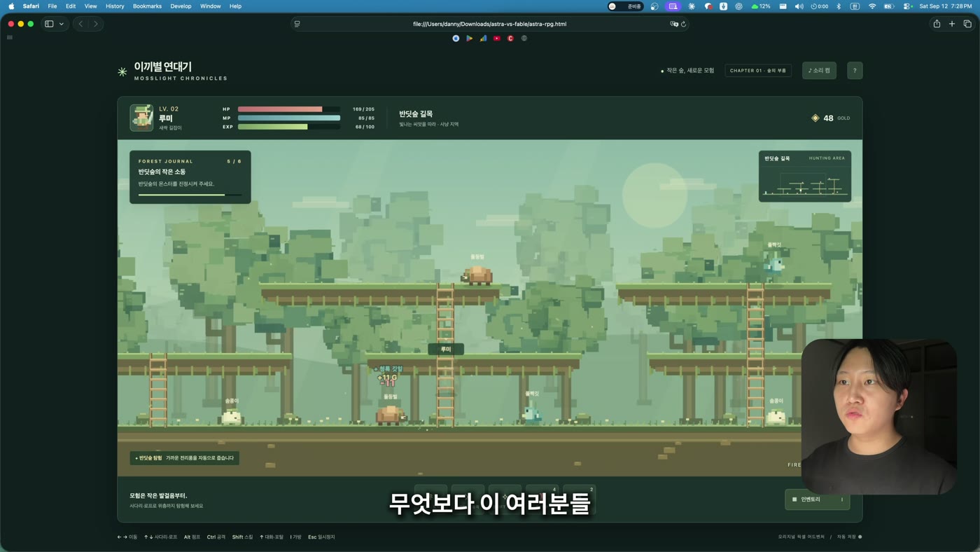Click the address bar with astra-rpg.html
The image size is (980, 552).
[x=489, y=24]
